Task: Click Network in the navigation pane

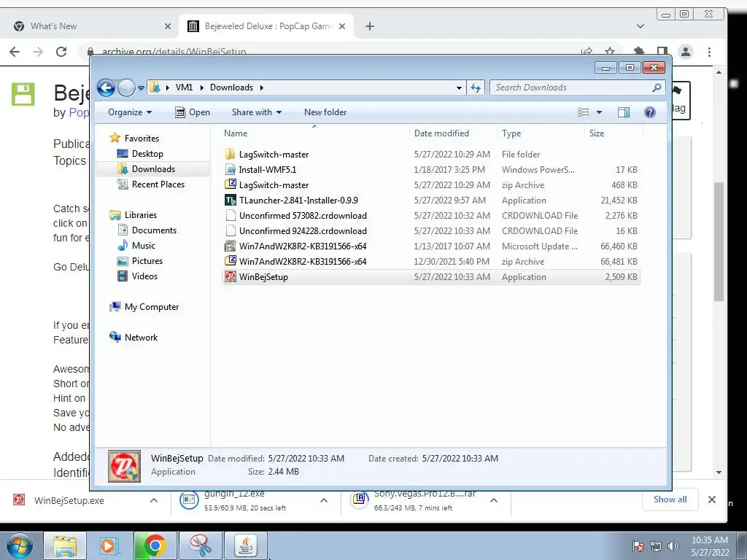Action: (141, 337)
